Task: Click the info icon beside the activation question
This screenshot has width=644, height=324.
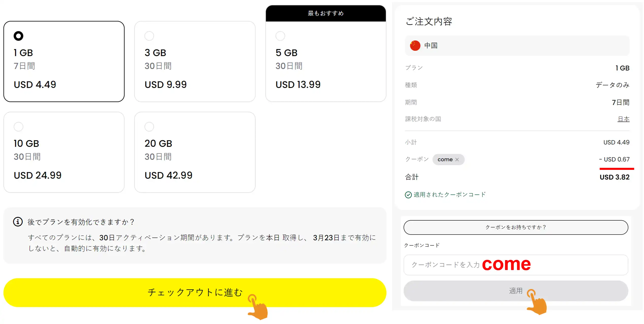Action: coord(18,222)
